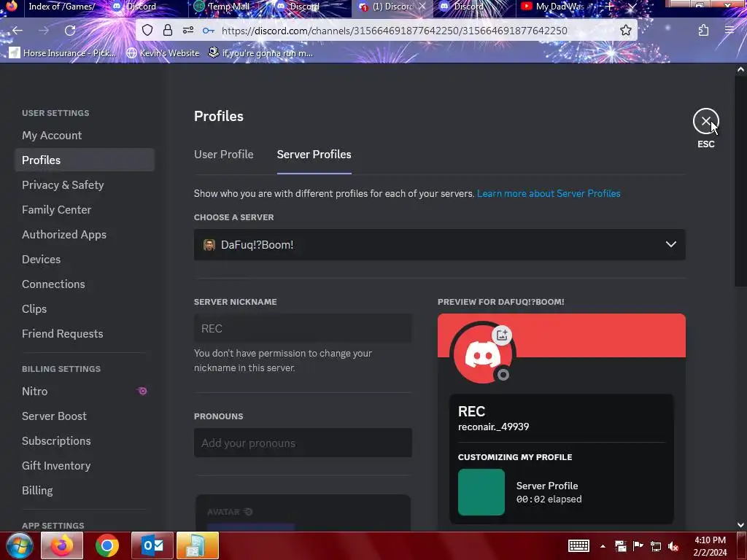The height and width of the screenshot is (560, 747).
Task: Click the network tray icon
Action: tap(656, 546)
